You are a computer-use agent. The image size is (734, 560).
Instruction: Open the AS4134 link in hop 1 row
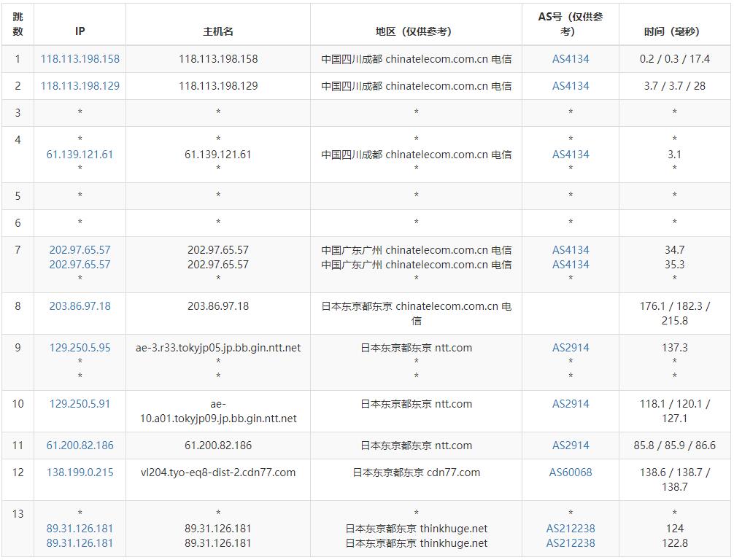[x=571, y=59]
